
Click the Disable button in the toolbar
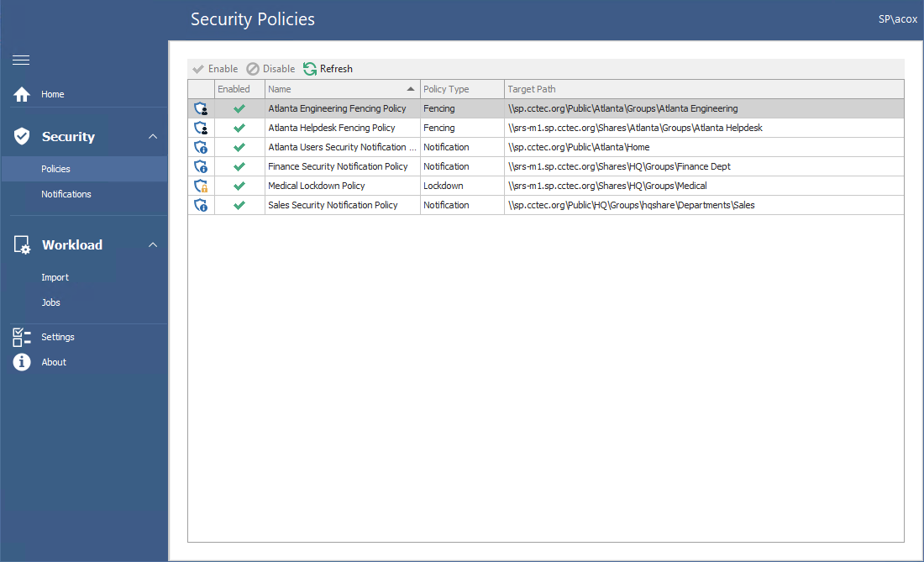click(270, 68)
